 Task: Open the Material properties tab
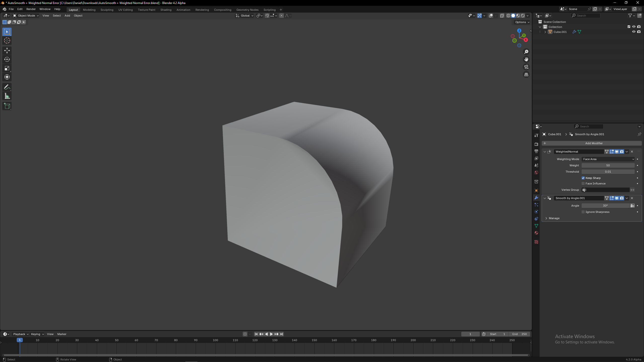pyautogui.click(x=536, y=233)
